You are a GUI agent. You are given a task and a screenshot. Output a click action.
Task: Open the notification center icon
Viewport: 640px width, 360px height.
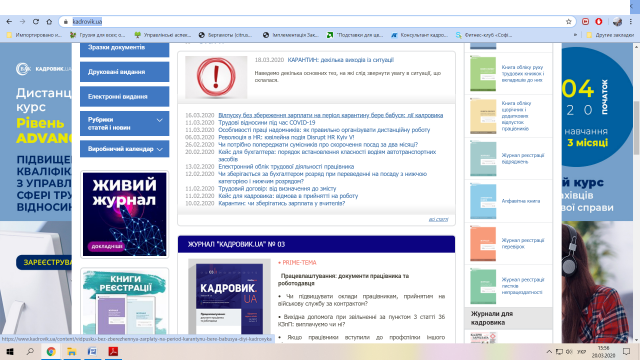627,351
